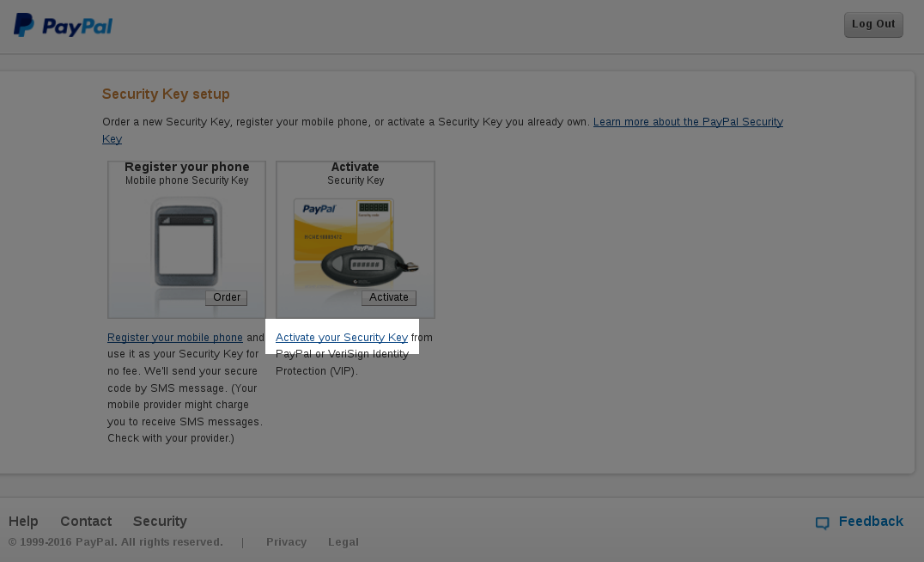
Task: Open the Legal footer link
Action: (343, 542)
